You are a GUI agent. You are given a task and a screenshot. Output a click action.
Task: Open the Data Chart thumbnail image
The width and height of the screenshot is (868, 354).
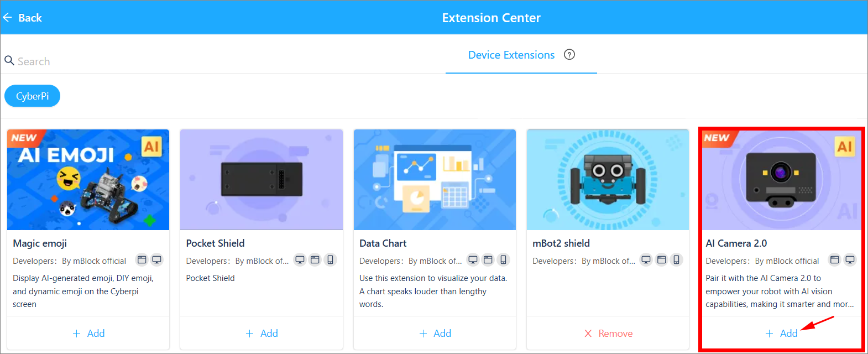point(435,180)
